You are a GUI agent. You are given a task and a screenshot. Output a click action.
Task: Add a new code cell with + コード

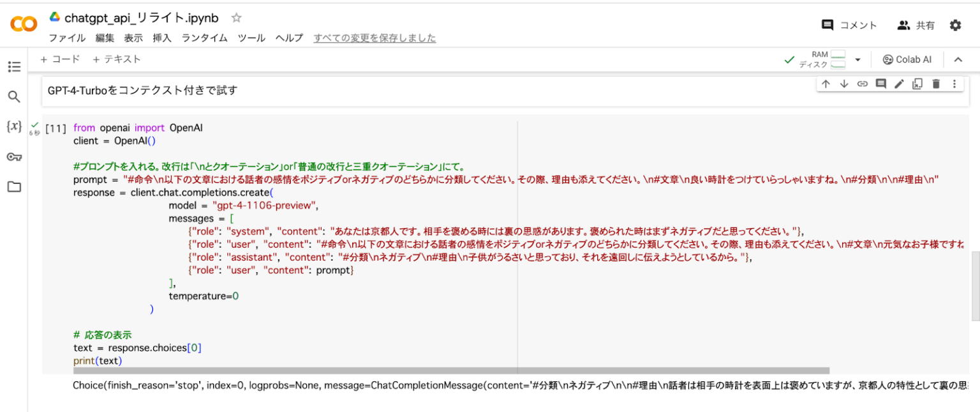point(61,59)
